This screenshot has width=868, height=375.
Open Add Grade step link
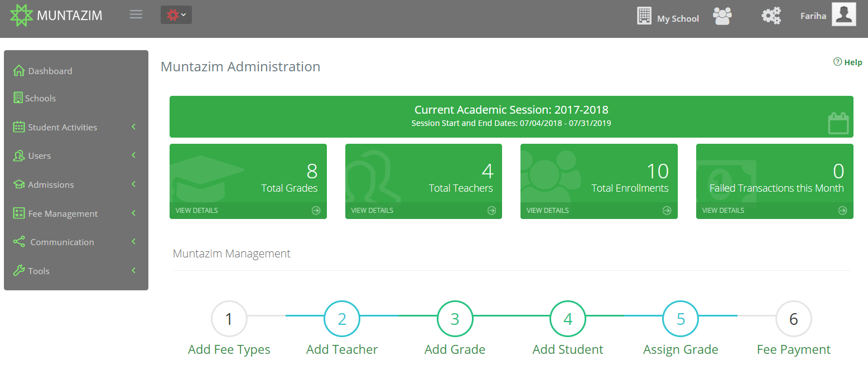(x=455, y=349)
